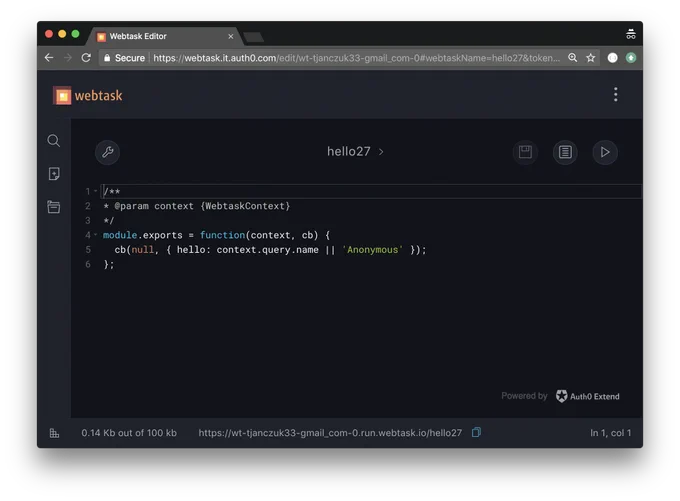Click the Secure padlock indicator
This screenshot has width=680, height=501.
point(124,58)
